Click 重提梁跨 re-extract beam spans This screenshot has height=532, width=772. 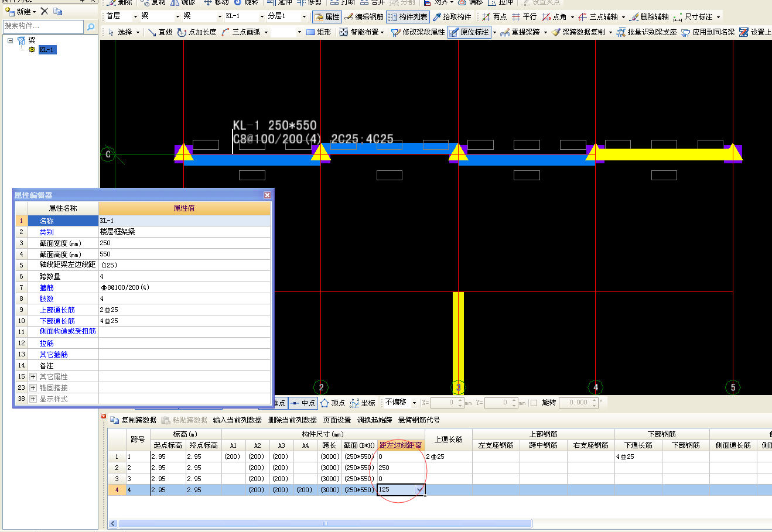point(520,32)
